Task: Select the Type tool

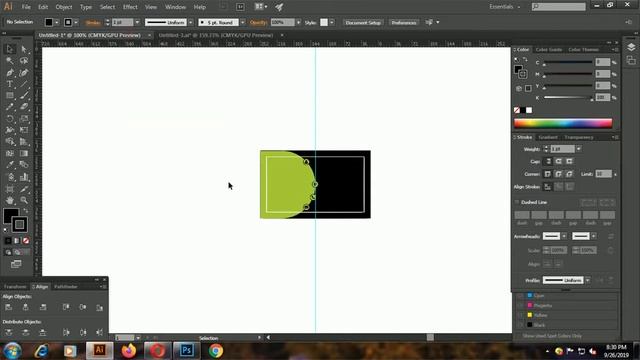Action: point(10,84)
